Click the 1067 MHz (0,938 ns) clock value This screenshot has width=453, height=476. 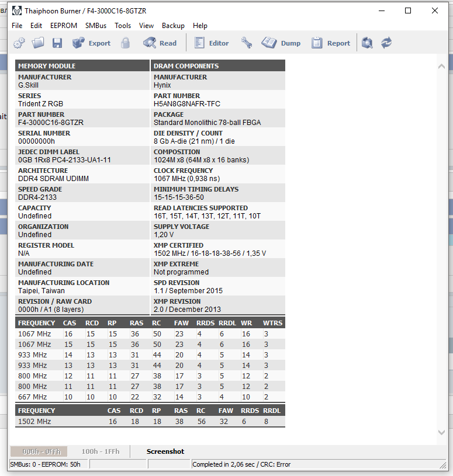187,179
